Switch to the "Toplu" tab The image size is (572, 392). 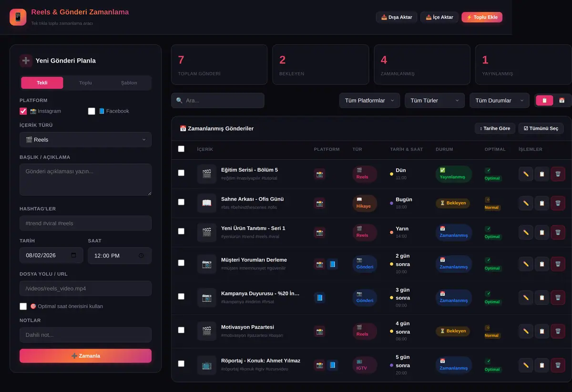[x=85, y=83]
